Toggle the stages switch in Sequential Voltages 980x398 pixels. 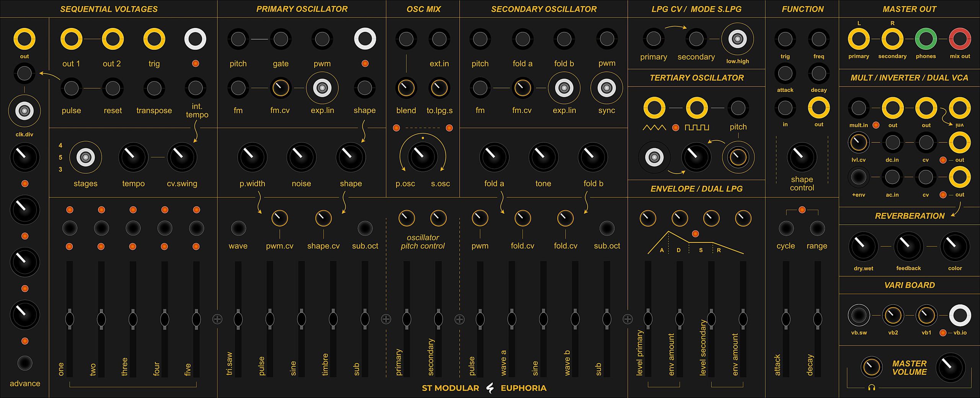85,157
